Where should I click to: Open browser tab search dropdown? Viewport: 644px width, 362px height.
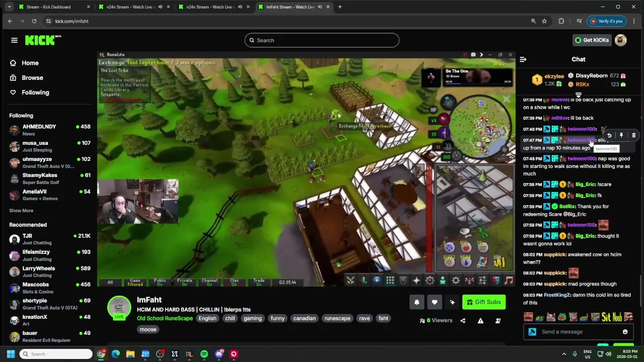click(x=9, y=7)
